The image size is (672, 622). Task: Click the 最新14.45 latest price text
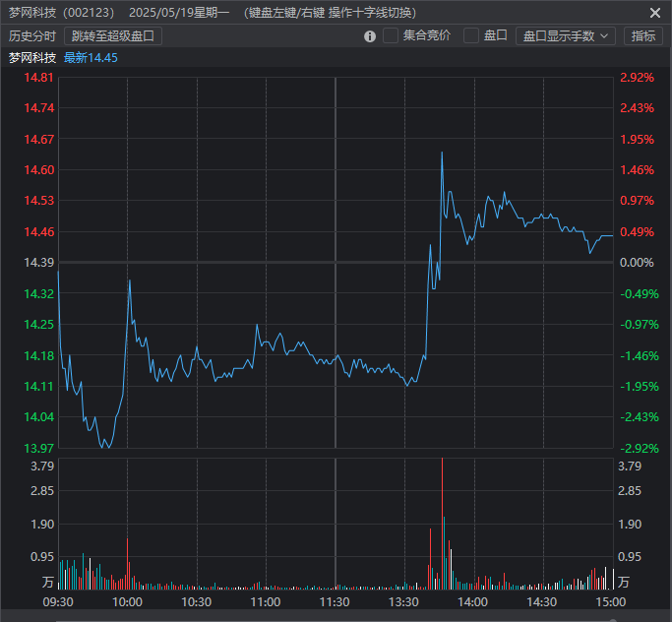(x=91, y=58)
